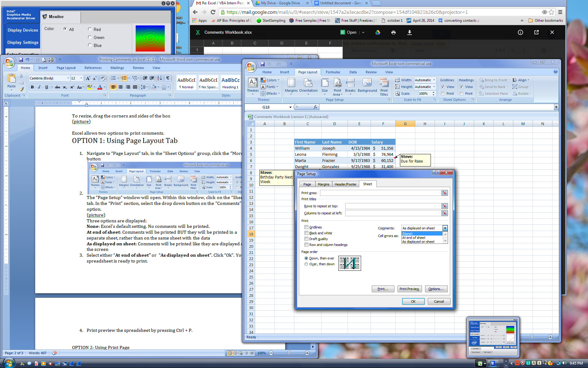The image size is (588, 368).
Task: Enable Draft quality printing
Action: tap(306, 239)
